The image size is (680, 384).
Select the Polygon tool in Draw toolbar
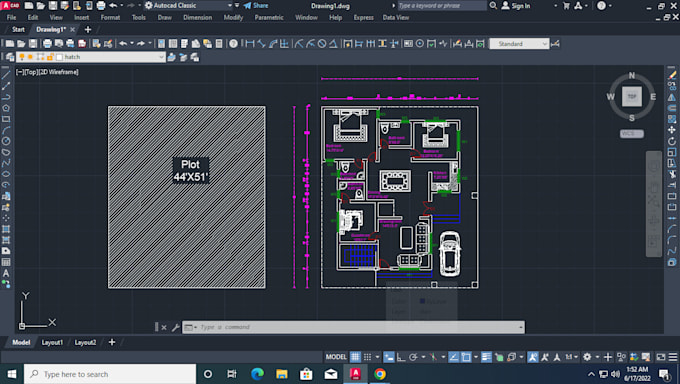(x=6, y=108)
